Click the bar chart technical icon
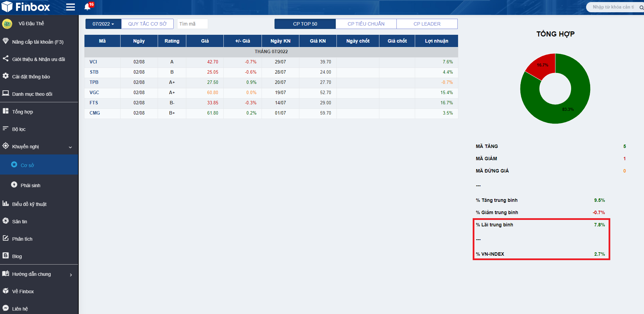The height and width of the screenshot is (314, 644). tap(5, 203)
